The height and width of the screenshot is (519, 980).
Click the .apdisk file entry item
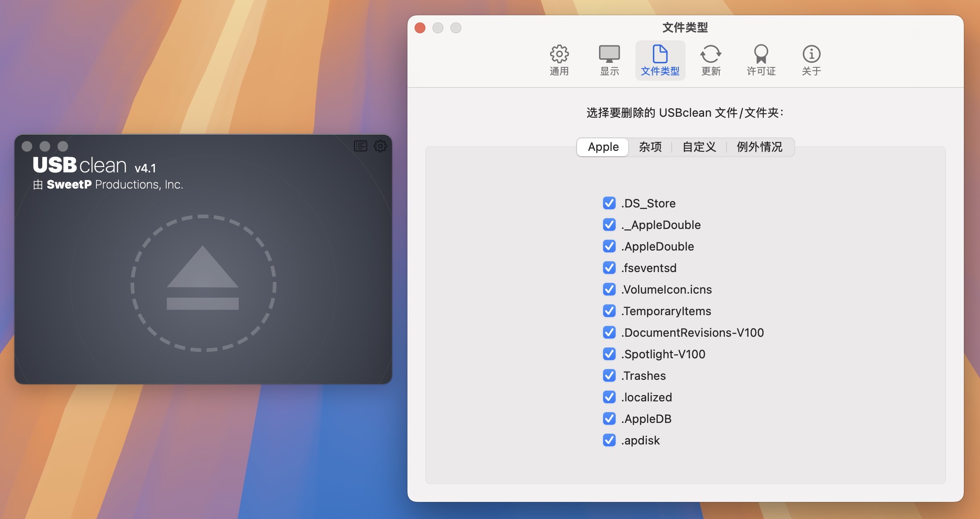click(640, 440)
